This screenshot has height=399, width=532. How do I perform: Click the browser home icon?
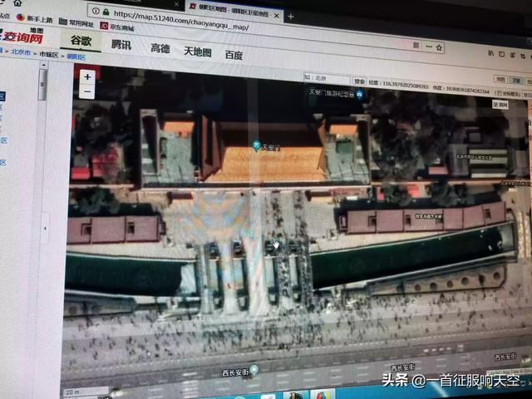[17, 3]
